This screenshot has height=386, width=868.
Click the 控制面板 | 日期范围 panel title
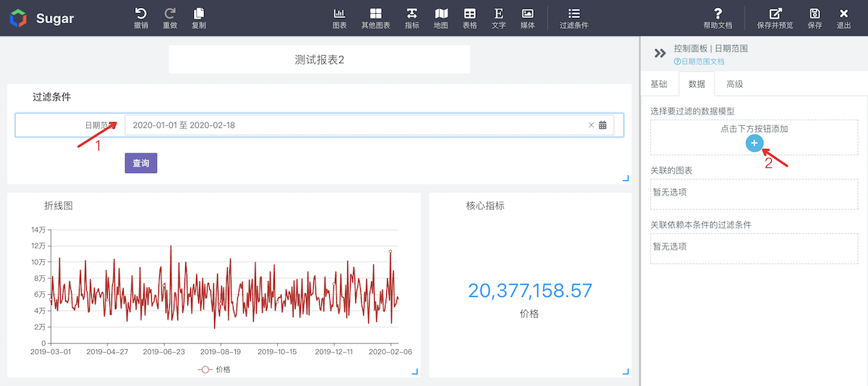tap(710, 49)
